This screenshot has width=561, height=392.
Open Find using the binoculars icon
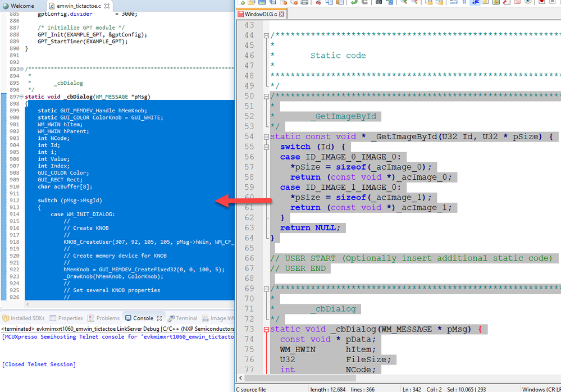pos(378,2)
